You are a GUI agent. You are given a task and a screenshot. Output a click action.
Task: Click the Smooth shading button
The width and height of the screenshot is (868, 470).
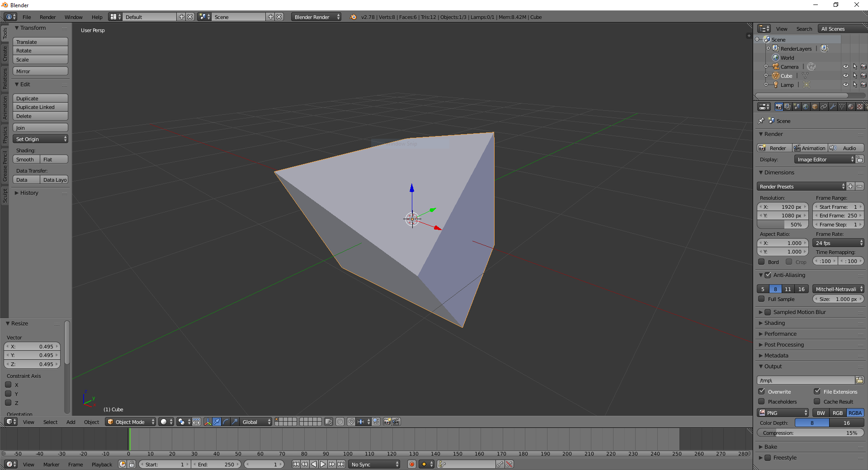pos(25,159)
